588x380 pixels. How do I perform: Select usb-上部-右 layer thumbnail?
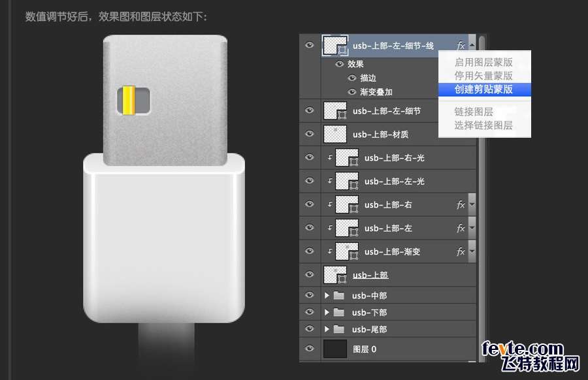point(347,204)
